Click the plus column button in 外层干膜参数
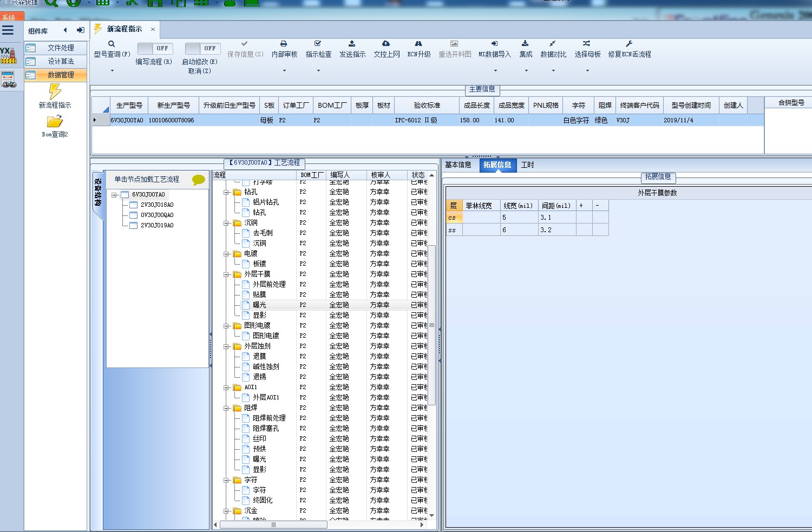 point(584,206)
